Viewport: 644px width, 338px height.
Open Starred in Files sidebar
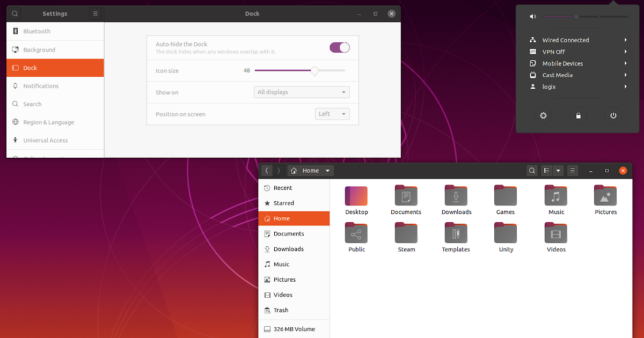click(x=294, y=203)
